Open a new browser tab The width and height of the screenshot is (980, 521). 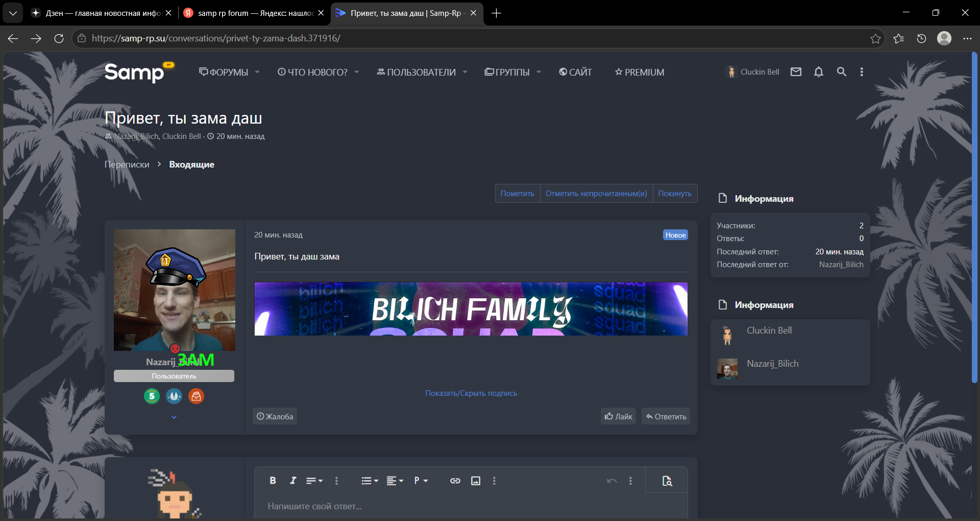coord(496,13)
